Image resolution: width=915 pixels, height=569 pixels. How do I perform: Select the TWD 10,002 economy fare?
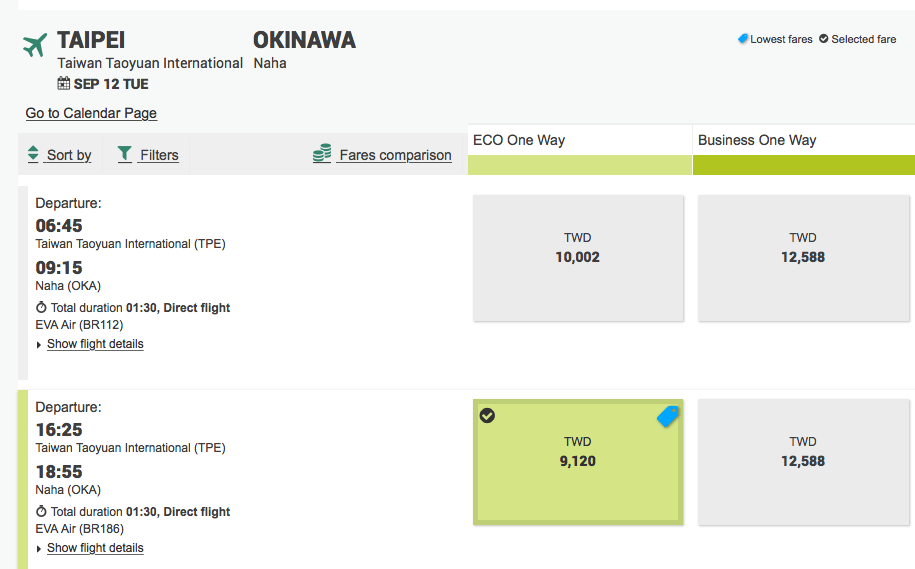point(578,258)
